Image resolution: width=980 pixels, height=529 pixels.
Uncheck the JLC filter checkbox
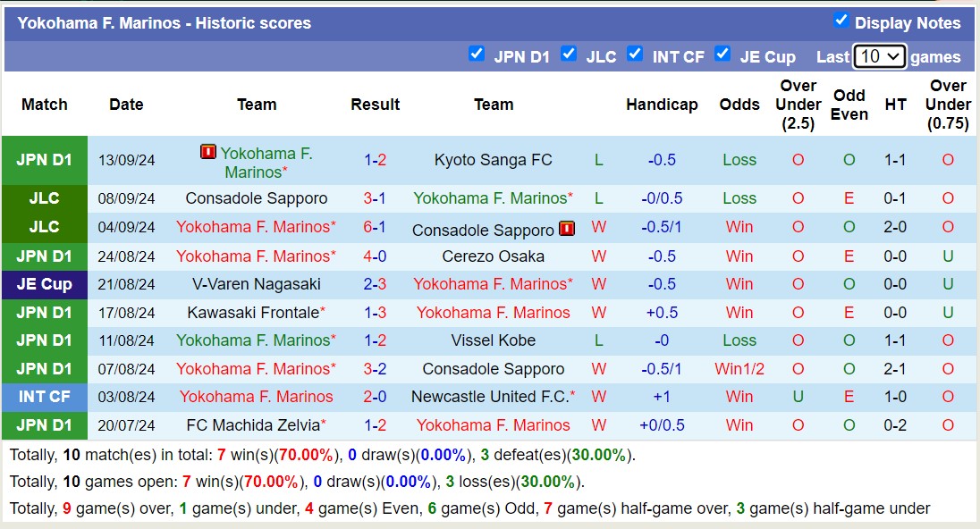[569, 55]
